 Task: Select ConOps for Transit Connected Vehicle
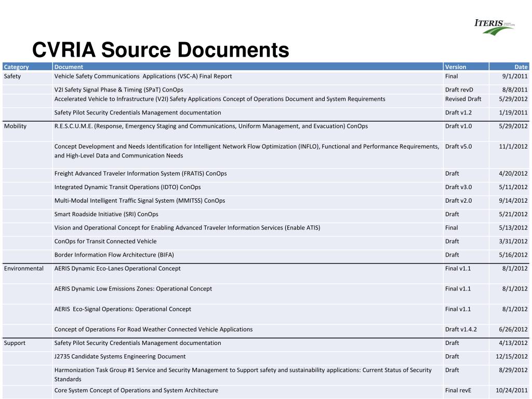105,242
